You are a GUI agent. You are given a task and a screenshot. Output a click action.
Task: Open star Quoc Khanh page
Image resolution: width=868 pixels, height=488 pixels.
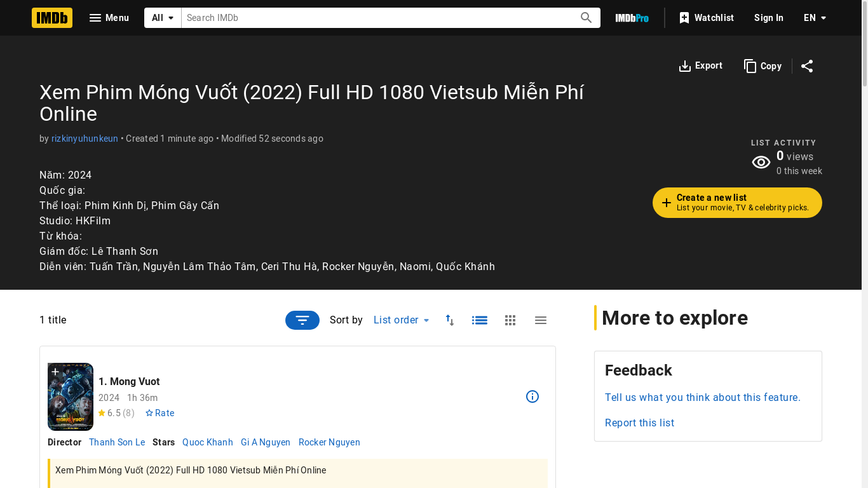[208, 442]
